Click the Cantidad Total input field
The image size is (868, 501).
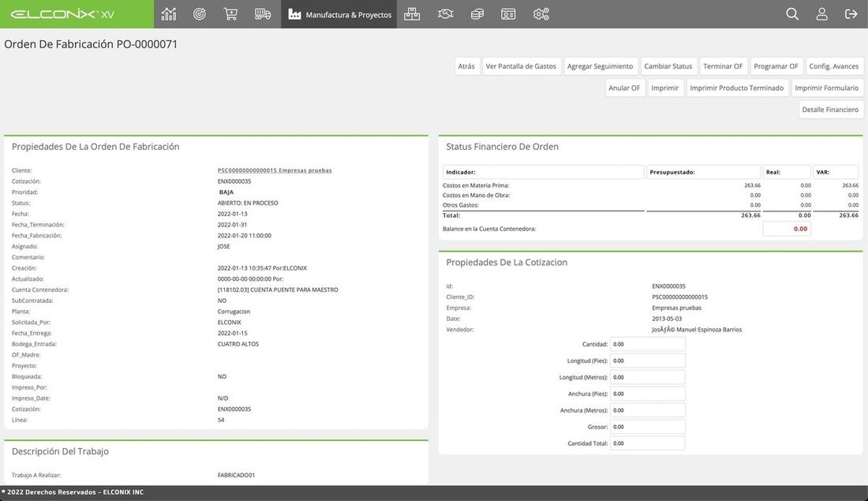pos(647,443)
